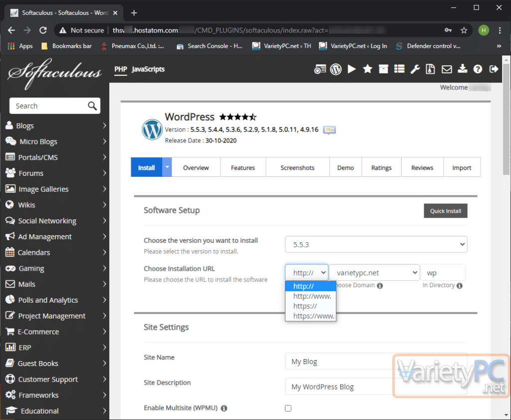The image size is (511, 420).
Task: Open settings with the wrench icon
Action: 415,69
